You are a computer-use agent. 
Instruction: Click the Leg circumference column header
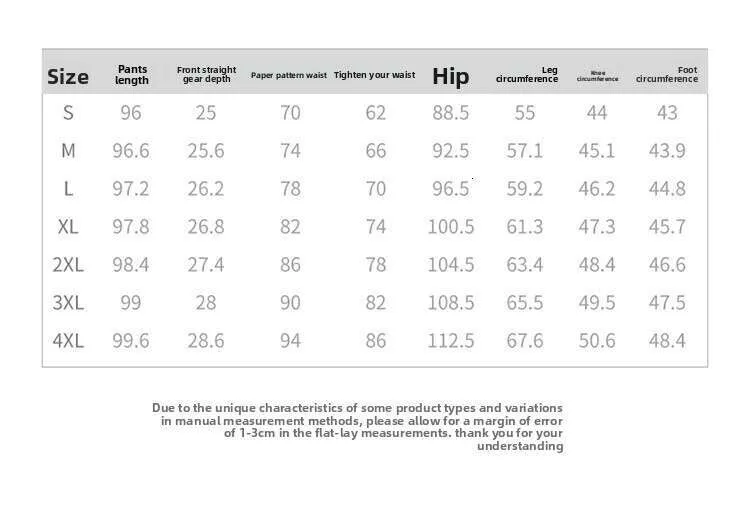pyautogui.click(x=527, y=75)
